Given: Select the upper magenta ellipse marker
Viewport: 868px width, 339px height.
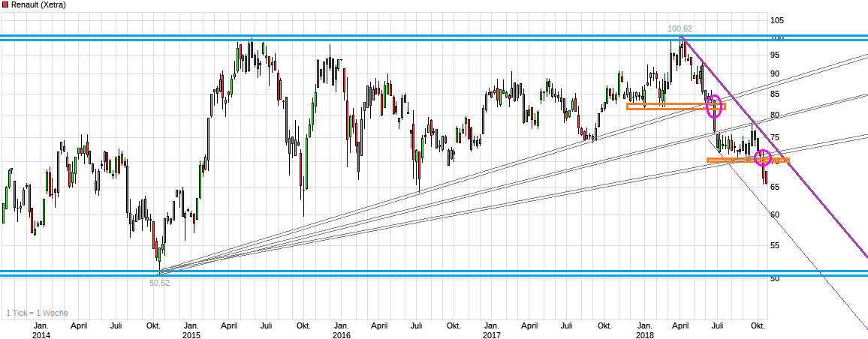Looking at the screenshot, I should [x=715, y=107].
